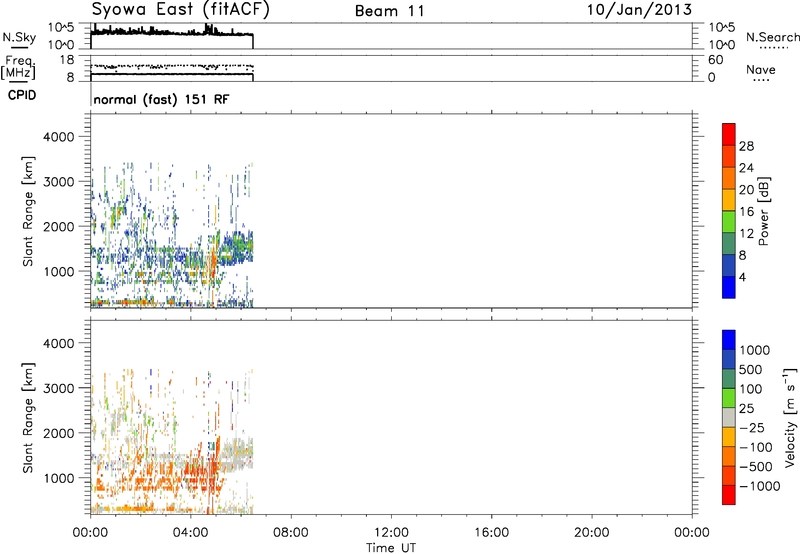Pick the red top segment of power colorbar
This screenshot has height=554, width=800.
(729, 134)
